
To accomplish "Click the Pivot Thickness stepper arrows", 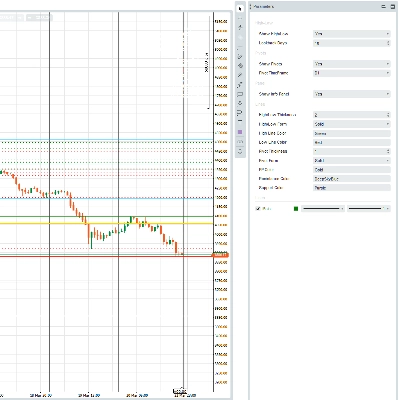I will click(x=388, y=151).
